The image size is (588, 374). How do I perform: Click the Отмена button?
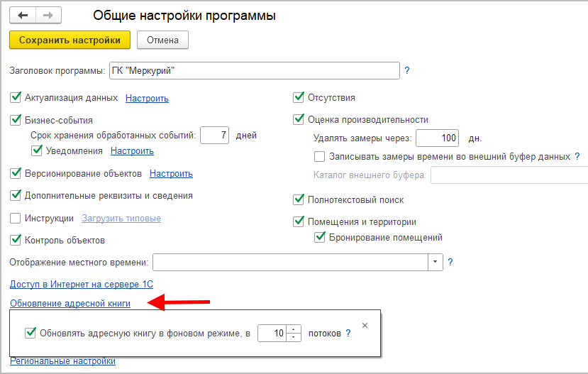point(162,40)
